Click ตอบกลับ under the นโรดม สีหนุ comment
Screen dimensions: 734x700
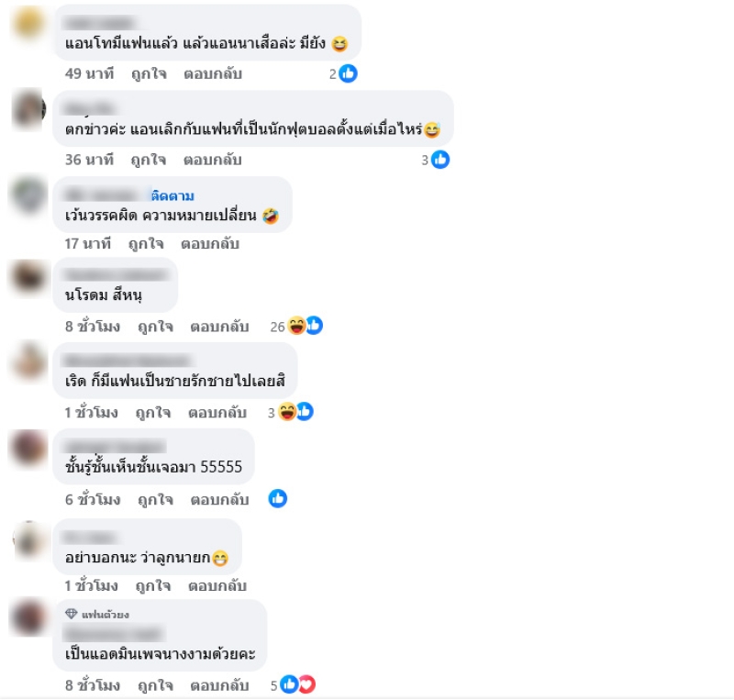(x=219, y=327)
